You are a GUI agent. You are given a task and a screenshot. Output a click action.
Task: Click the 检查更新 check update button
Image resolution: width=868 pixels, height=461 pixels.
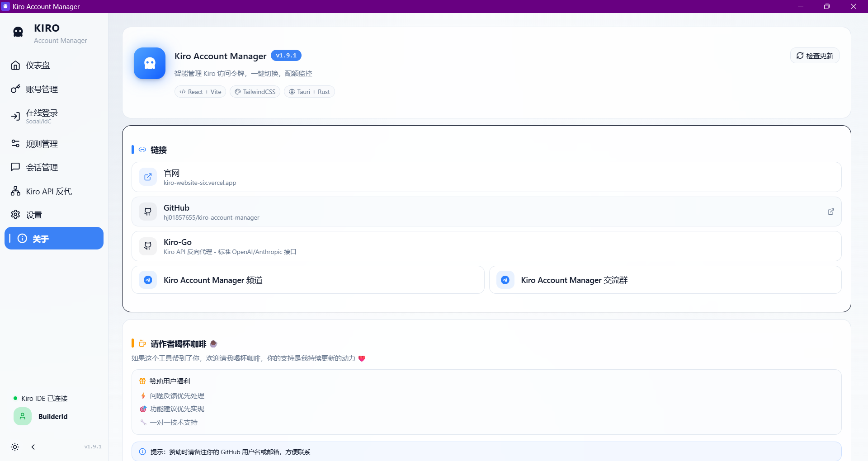[815, 56]
